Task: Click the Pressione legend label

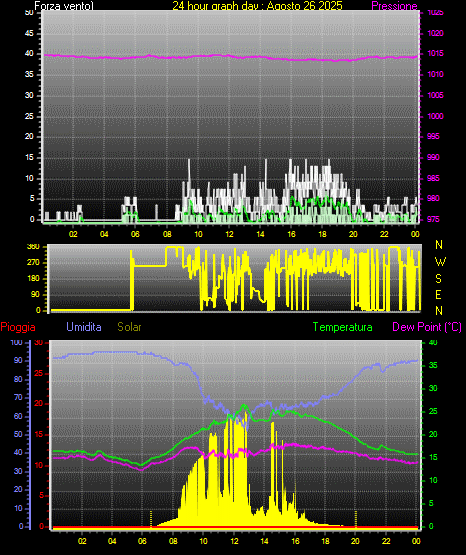Action: point(394,6)
